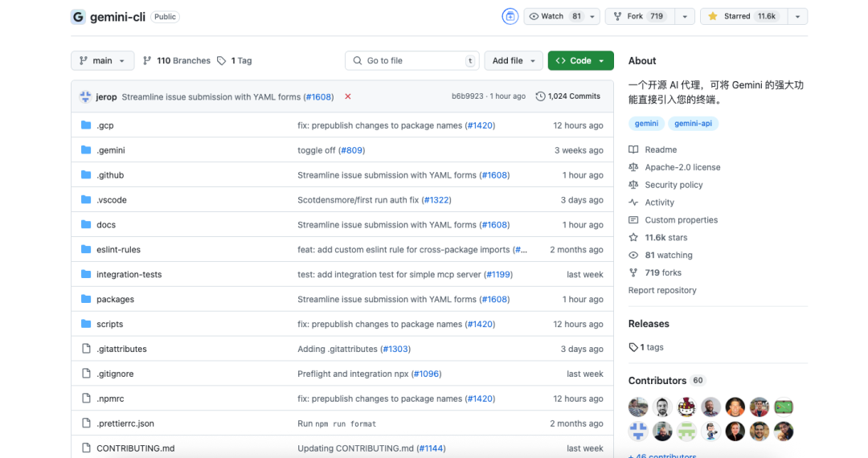
Task: Toggle the Watch button
Action: [x=555, y=17]
